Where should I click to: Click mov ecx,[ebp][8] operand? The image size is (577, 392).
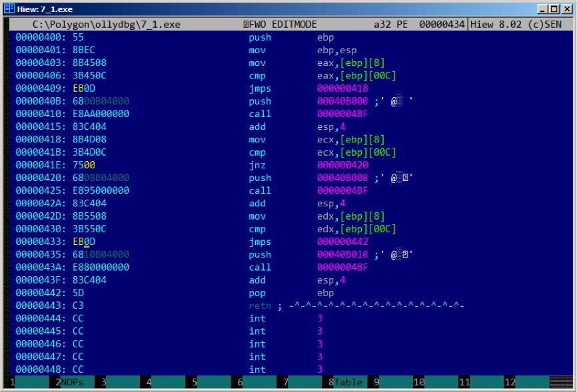click(x=351, y=139)
